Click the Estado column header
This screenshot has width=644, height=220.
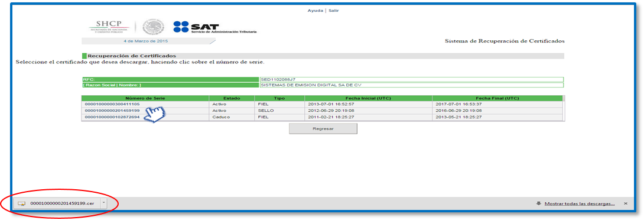(232, 98)
